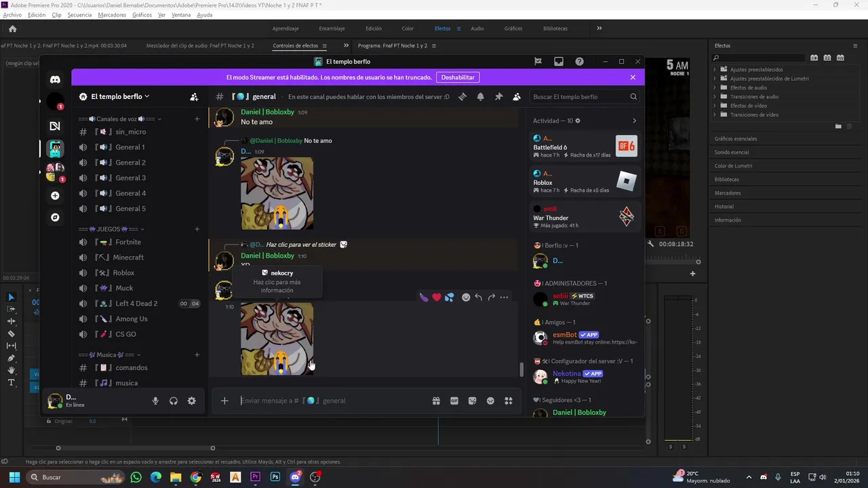
Task: Open threads icon in channel header
Action: click(462, 97)
